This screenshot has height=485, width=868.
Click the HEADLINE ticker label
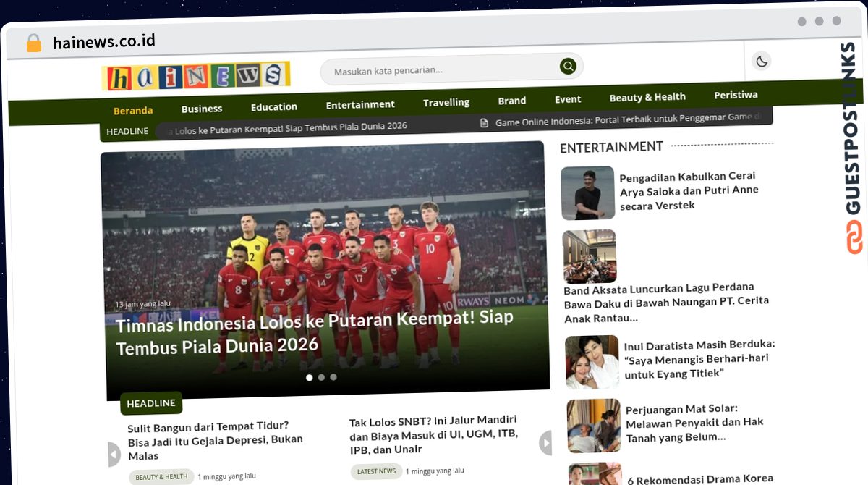127,131
